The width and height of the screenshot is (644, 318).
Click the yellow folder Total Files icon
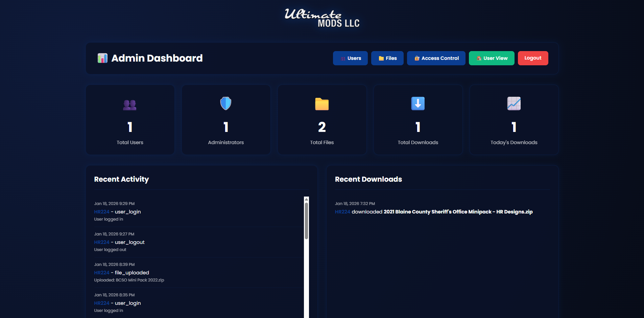[322, 104]
